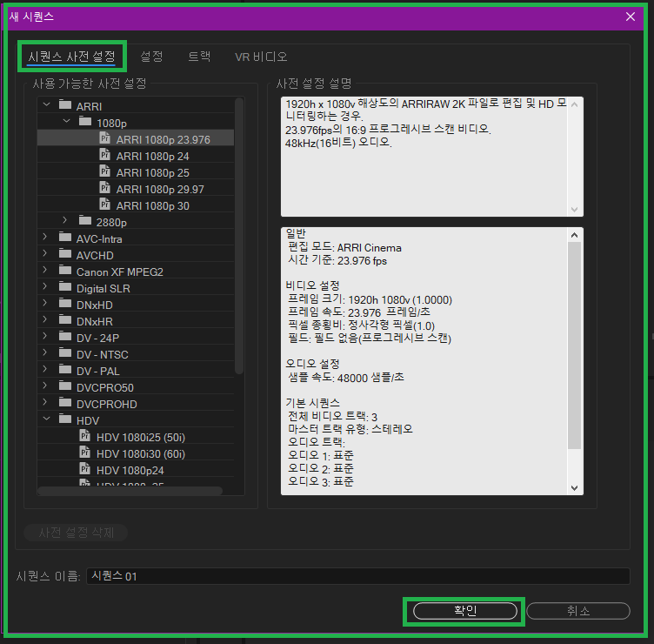Click the details panel scroll-up arrow

574,235
